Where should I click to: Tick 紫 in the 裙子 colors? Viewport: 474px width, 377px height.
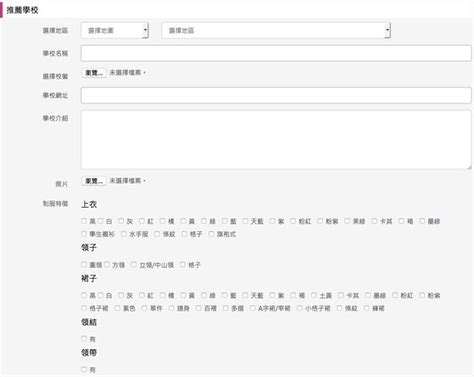(x=273, y=295)
